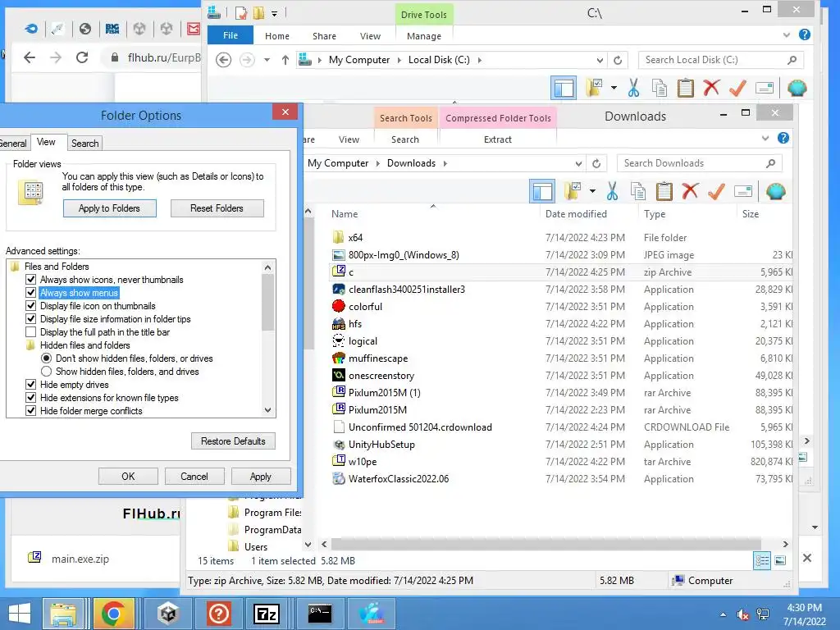Toggle Always show menus checkbox
This screenshot has height=630, width=840.
point(31,293)
